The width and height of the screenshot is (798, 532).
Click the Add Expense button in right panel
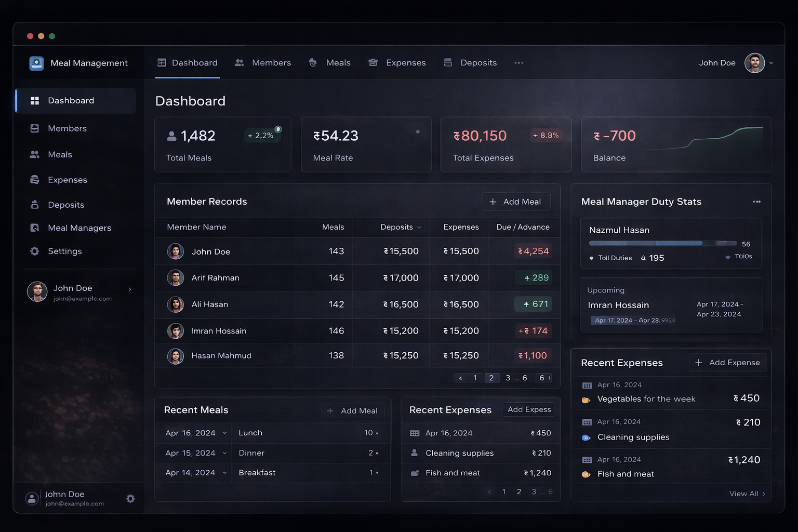[728, 363]
